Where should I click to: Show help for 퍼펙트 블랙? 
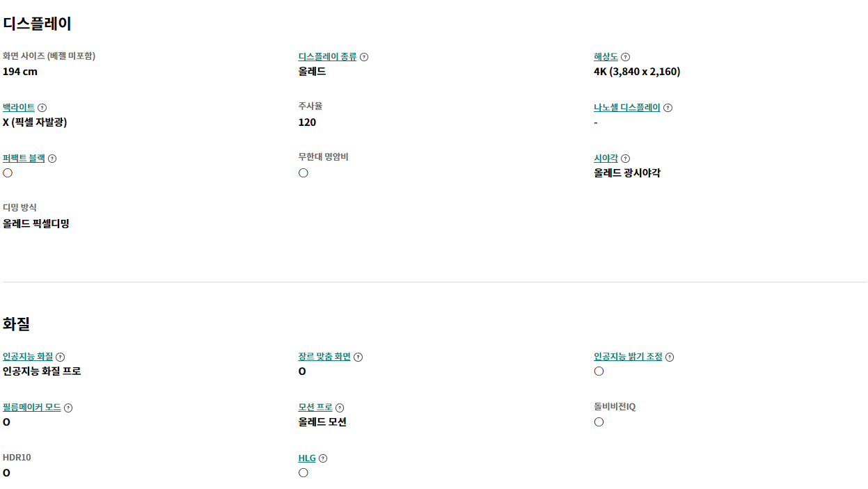click(x=52, y=159)
